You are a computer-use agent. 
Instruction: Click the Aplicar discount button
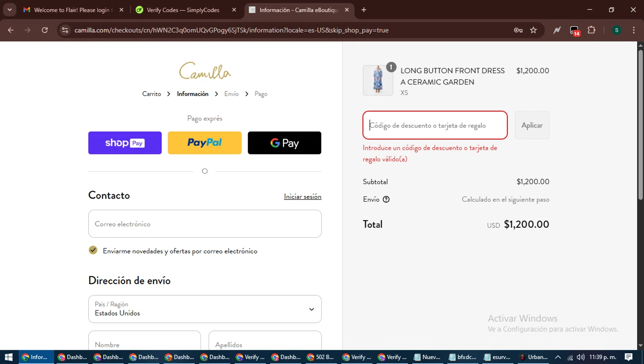[532, 125]
